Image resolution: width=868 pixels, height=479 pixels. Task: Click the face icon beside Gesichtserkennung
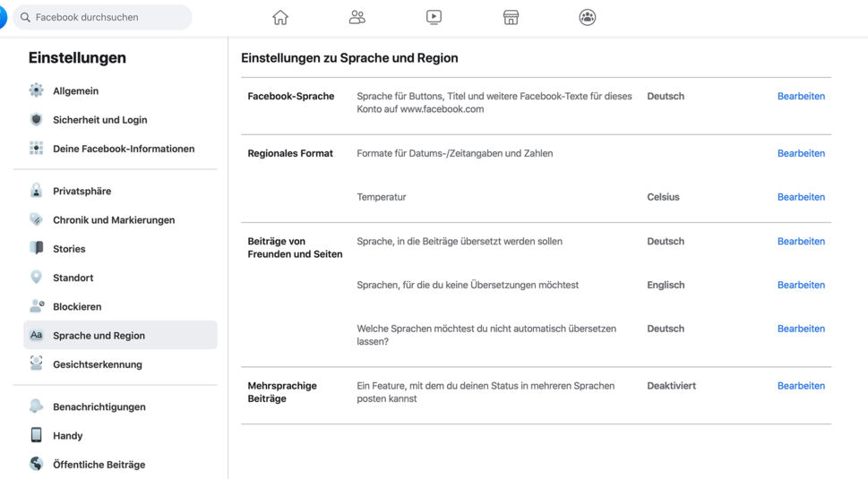coord(36,364)
